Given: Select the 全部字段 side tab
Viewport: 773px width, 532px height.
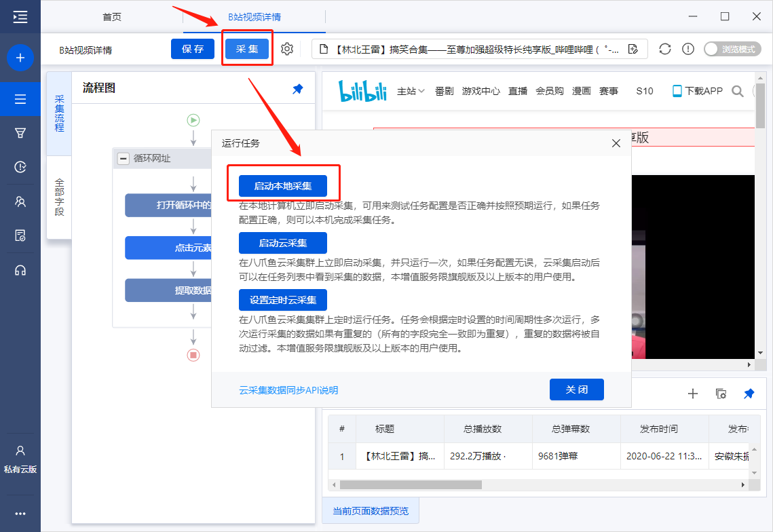Looking at the screenshot, I should [x=59, y=197].
